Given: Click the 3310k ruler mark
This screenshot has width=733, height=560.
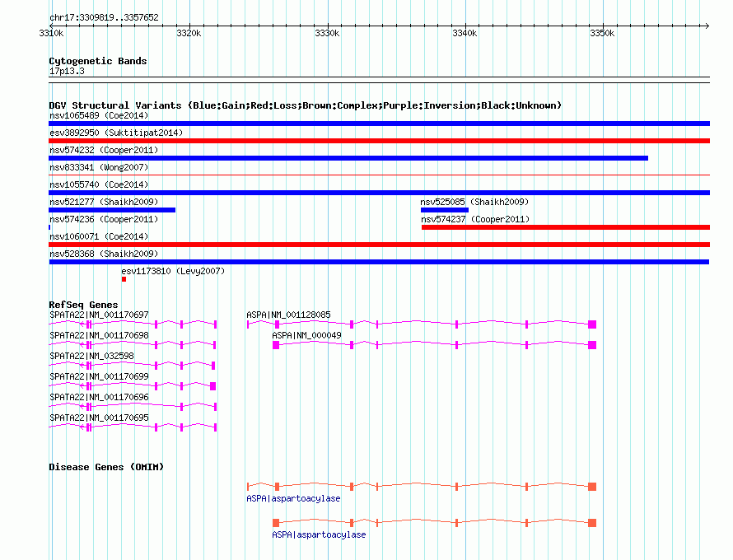Looking at the screenshot, I should click(51, 33).
